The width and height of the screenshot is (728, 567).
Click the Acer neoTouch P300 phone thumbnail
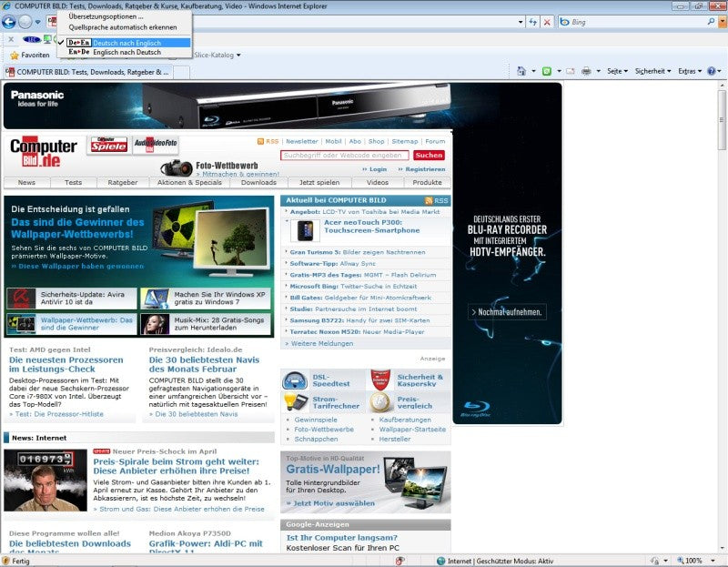(x=306, y=230)
